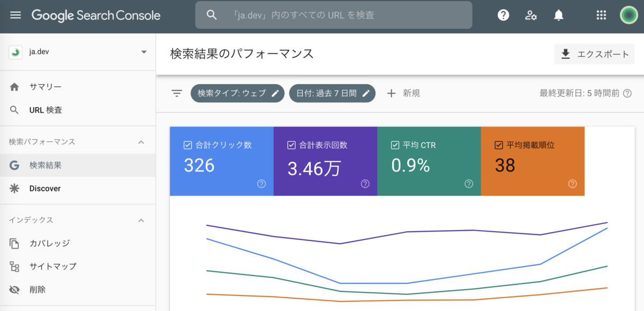Click help icon on 平均掲載順位 card
The height and width of the screenshot is (311, 644).
(573, 184)
